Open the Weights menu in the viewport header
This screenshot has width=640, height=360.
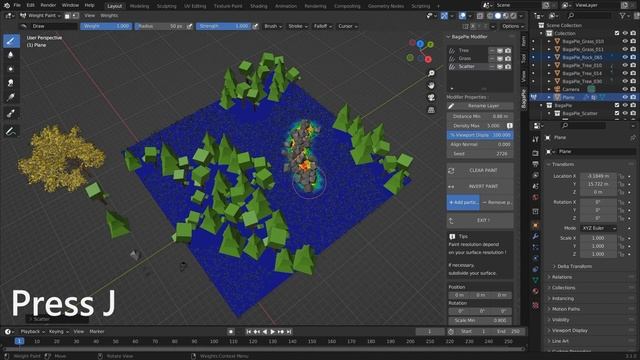pyautogui.click(x=109, y=16)
